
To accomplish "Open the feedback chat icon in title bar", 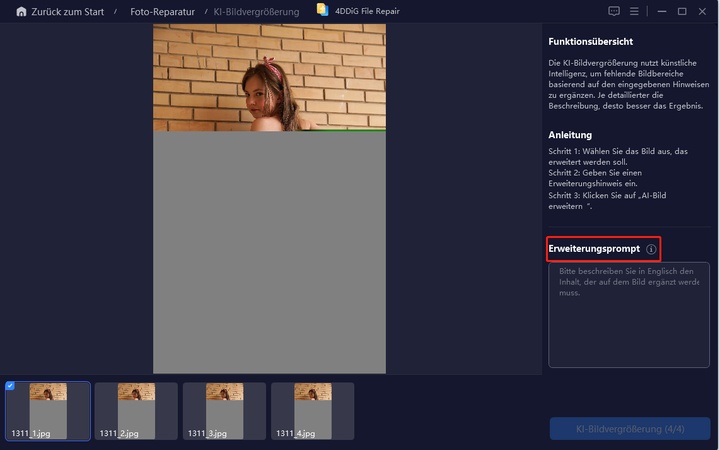I will 614,12.
